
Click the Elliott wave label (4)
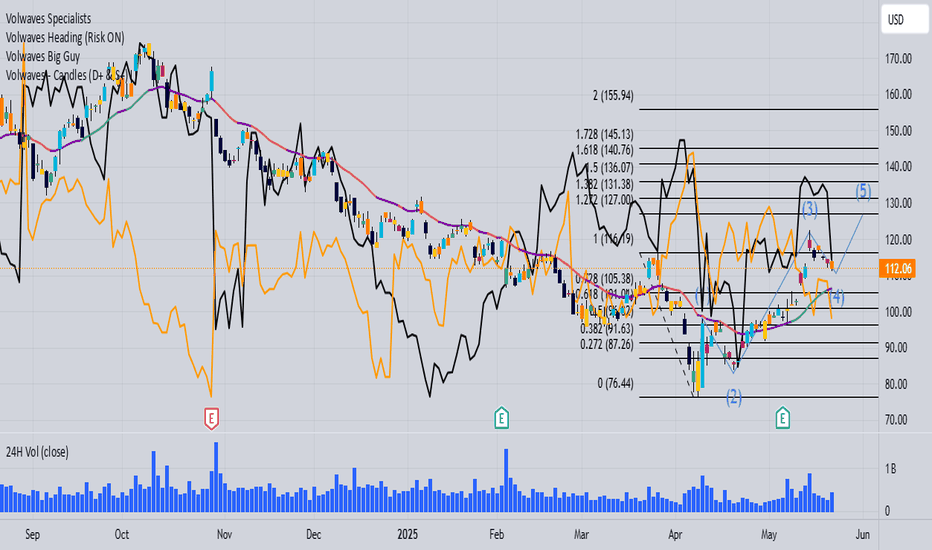837,296
